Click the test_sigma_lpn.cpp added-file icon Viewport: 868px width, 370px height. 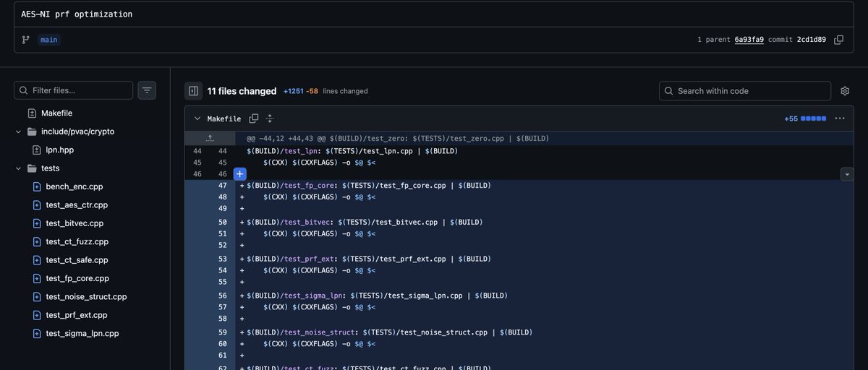point(37,334)
